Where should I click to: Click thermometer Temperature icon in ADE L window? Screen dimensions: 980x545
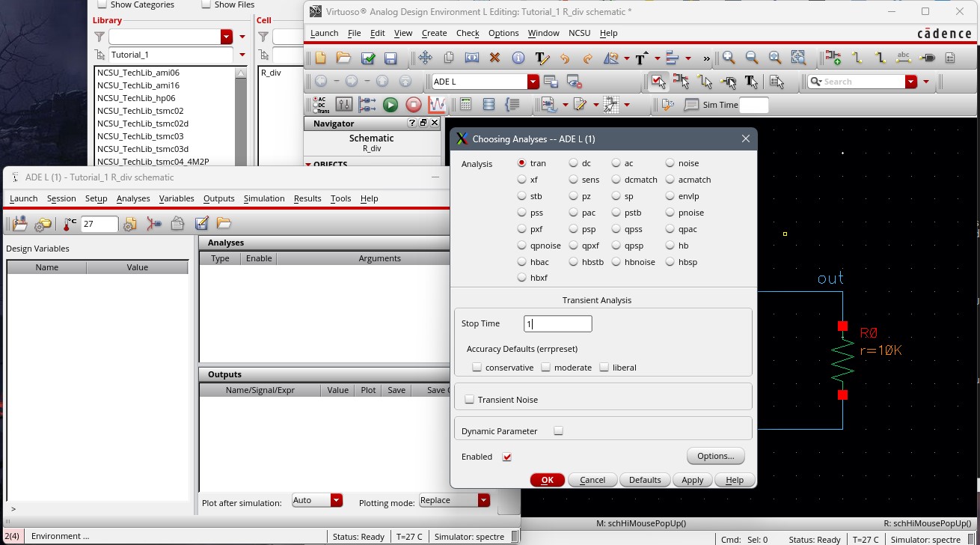(x=70, y=223)
